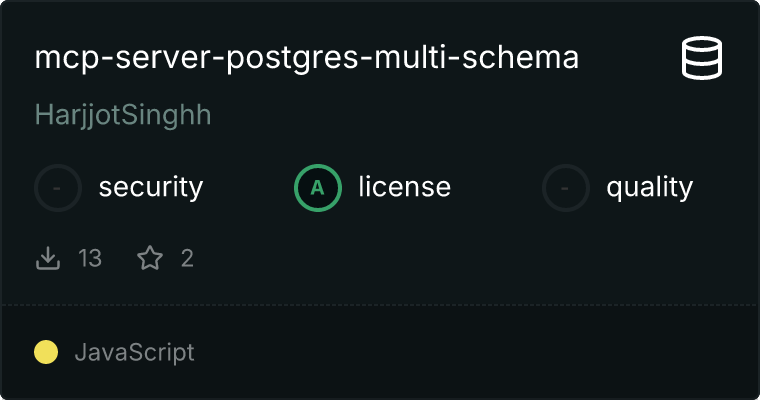Click the security grade dash badge

pos(57,187)
